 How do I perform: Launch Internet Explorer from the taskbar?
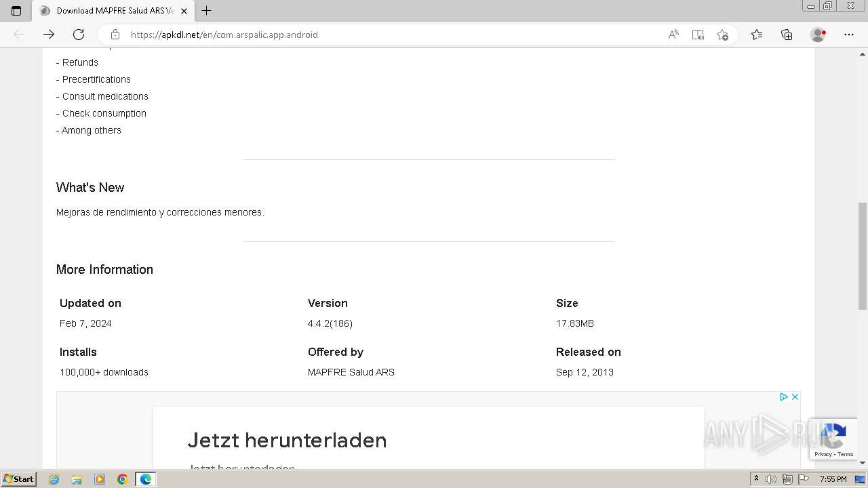point(54,479)
